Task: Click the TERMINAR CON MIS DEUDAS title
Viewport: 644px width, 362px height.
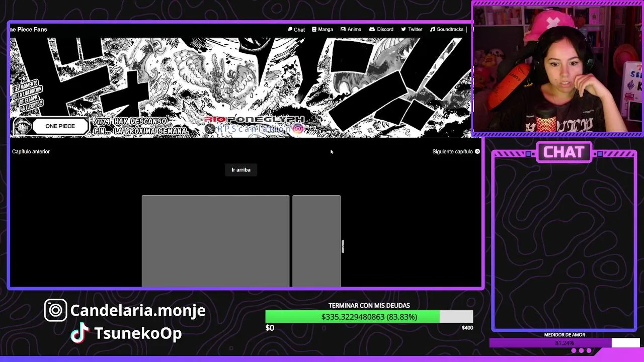Action: pyautogui.click(x=369, y=305)
